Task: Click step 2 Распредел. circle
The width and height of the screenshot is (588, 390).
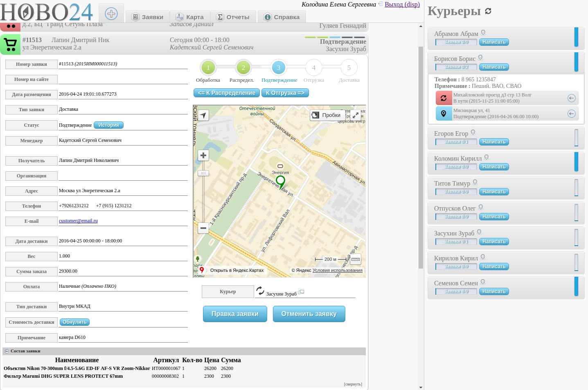Action: pos(243,68)
